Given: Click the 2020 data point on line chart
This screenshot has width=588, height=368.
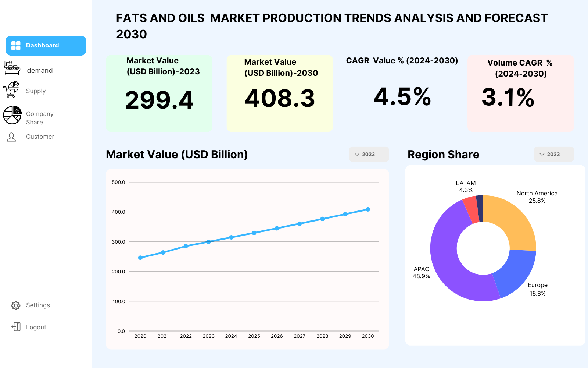Looking at the screenshot, I should pos(140,258).
